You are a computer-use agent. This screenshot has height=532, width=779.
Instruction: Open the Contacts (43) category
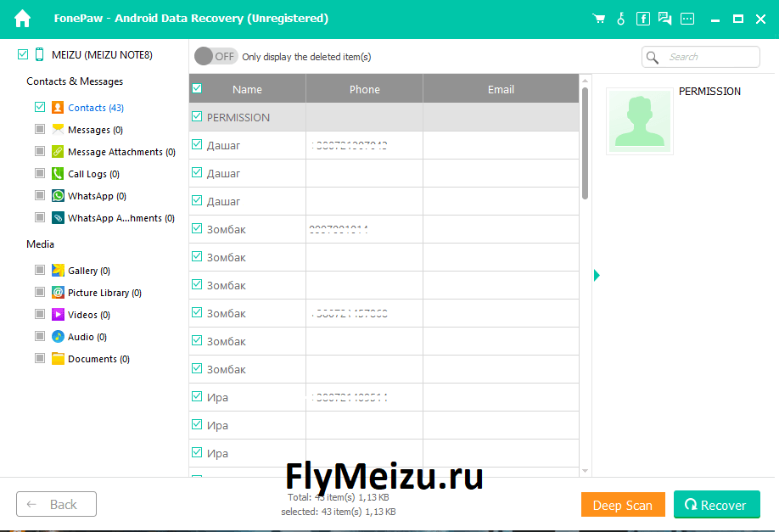96,108
